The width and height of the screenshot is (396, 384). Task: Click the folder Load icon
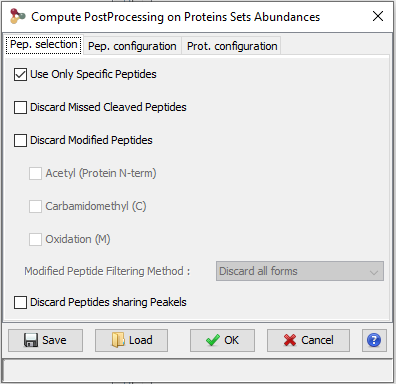[x=118, y=340]
